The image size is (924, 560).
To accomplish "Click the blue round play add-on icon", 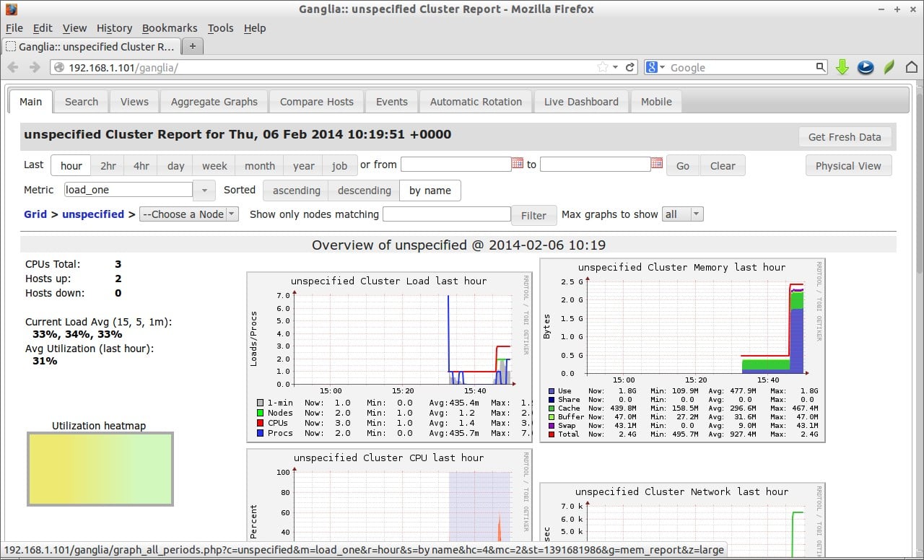I will click(x=866, y=67).
